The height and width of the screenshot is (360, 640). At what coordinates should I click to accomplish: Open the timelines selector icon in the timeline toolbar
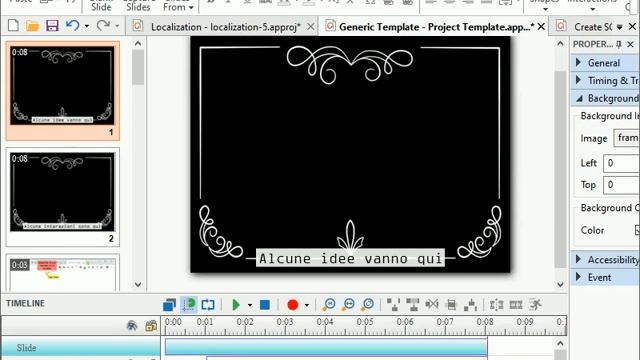coord(169,304)
